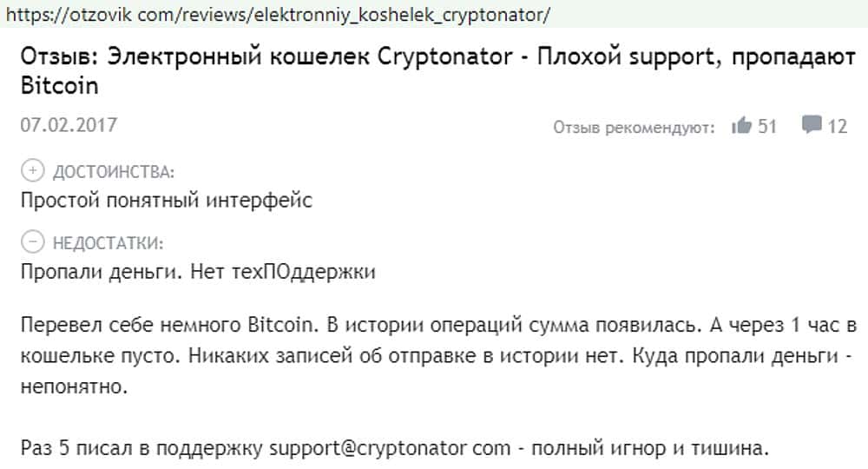Click the text 'Простой понятный интерфейс'
This screenshot has height=469, width=868.
[166, 201]
